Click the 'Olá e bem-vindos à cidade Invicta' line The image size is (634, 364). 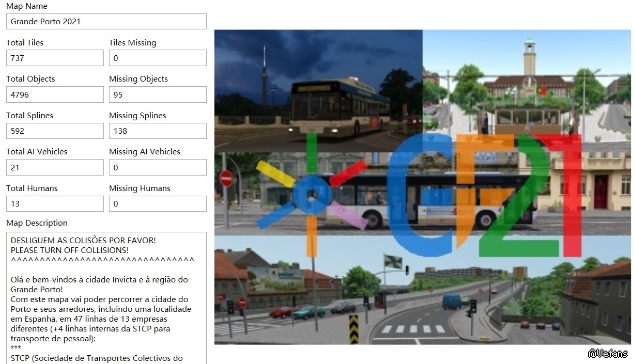coord(99,279)
